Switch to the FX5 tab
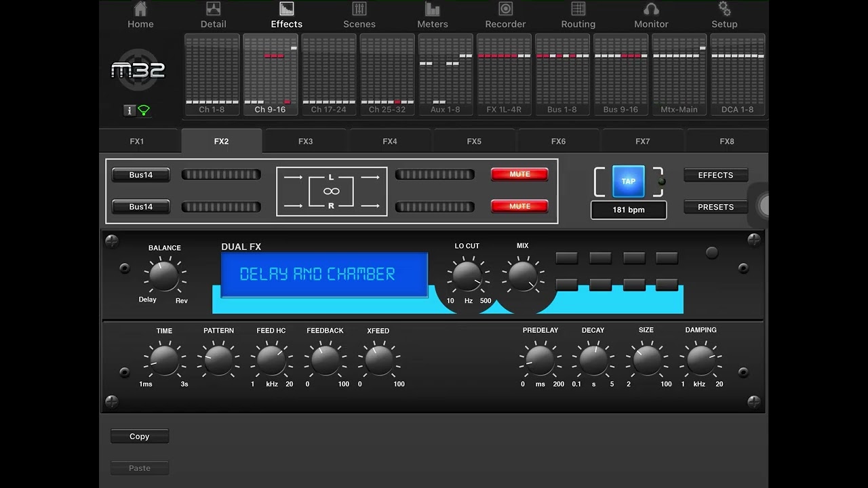 (474, 141)
